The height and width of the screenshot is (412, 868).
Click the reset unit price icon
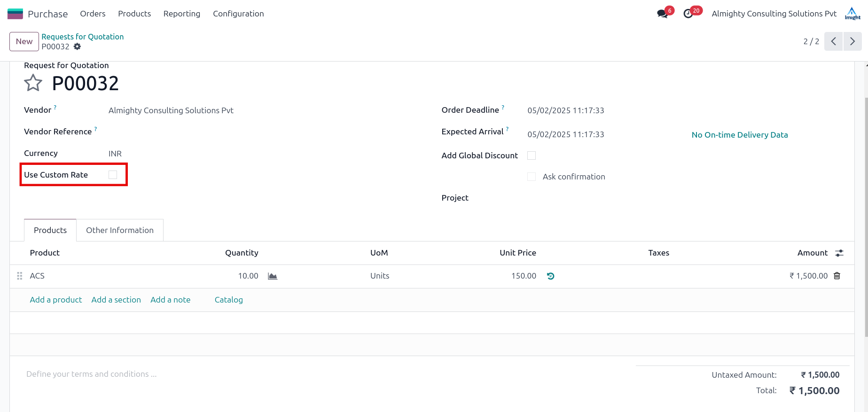click(x=551, y=276)
